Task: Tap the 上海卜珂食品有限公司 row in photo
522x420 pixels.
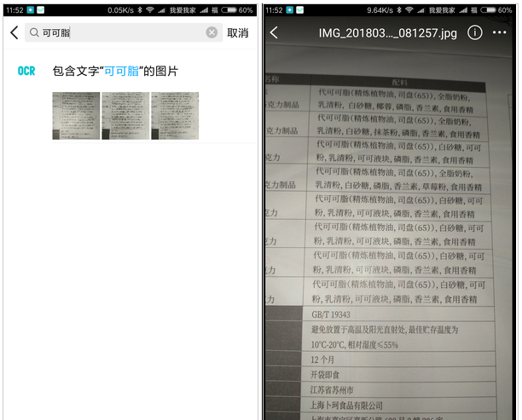Action: [346, 406]
